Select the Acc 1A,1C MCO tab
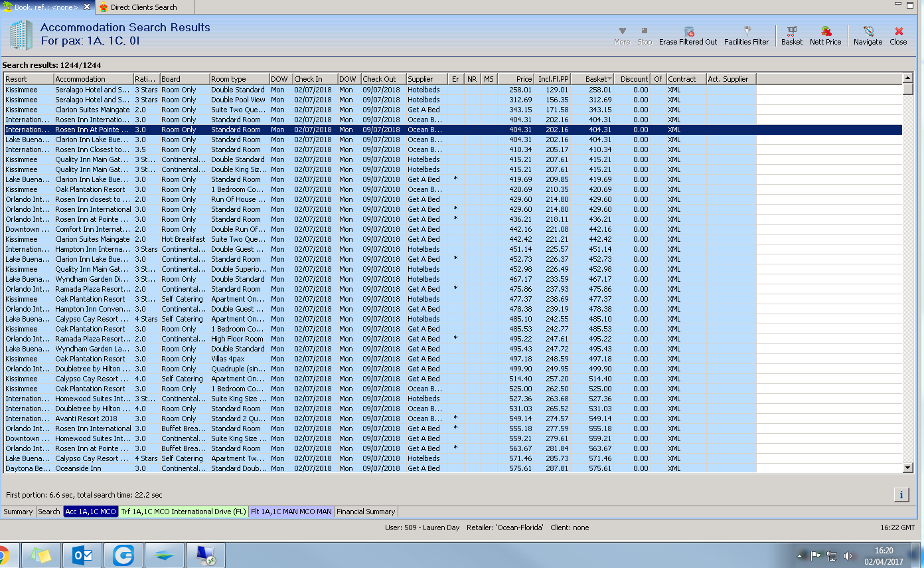The height and width of the screenshot is (568, 924). tap(90, 512)
